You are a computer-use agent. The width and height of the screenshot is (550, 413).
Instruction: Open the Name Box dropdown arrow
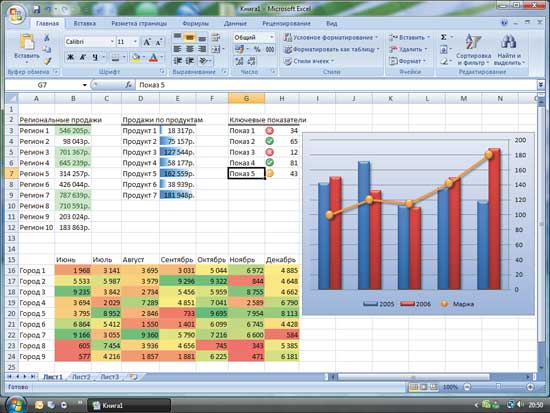click(x=85, y=85)
